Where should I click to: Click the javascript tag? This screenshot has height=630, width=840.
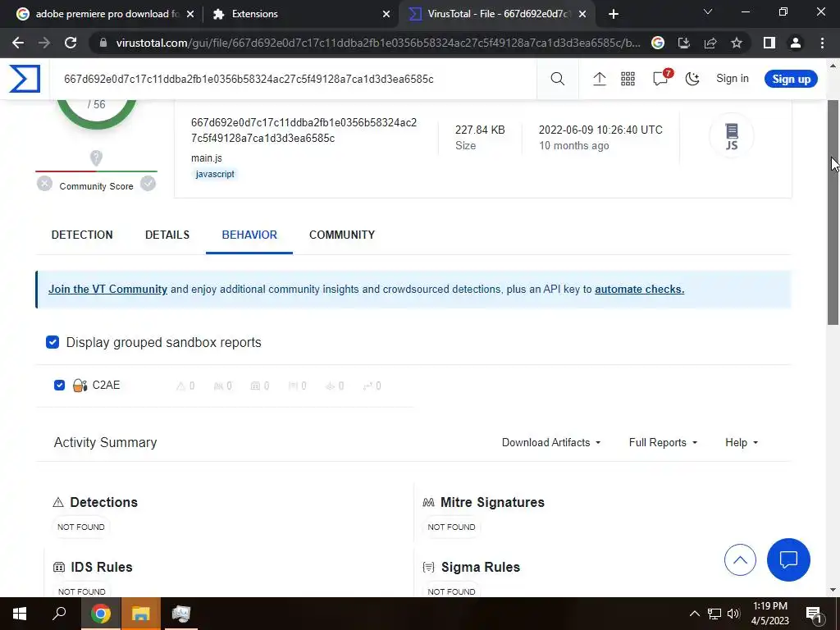tap(214, 174)
